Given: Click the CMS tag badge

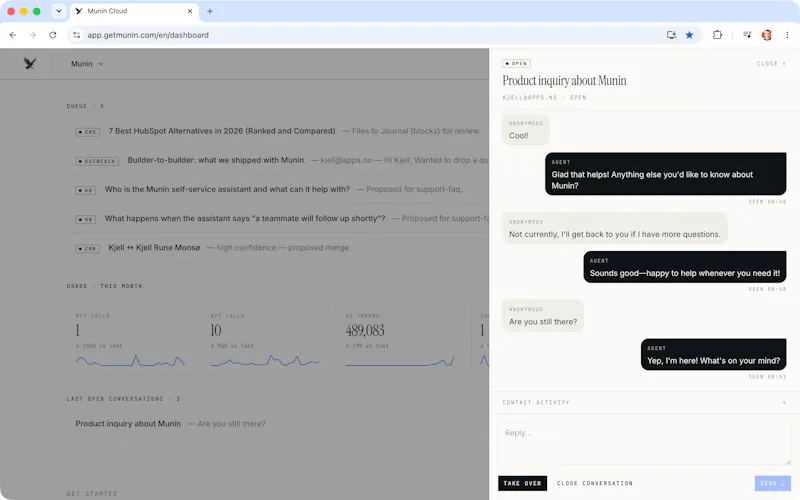Looking at the screenshot, I should pos(88,132).
